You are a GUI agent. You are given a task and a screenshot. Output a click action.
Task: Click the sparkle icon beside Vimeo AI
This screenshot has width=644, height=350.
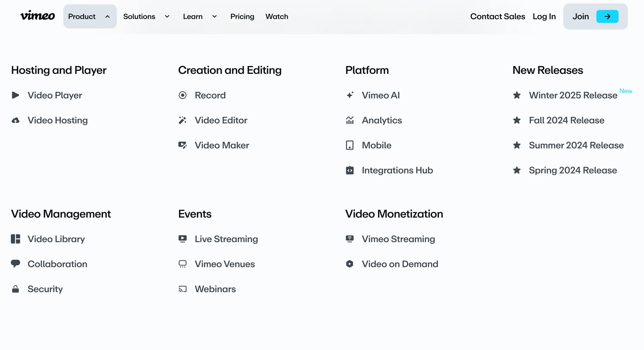[350, 95]
